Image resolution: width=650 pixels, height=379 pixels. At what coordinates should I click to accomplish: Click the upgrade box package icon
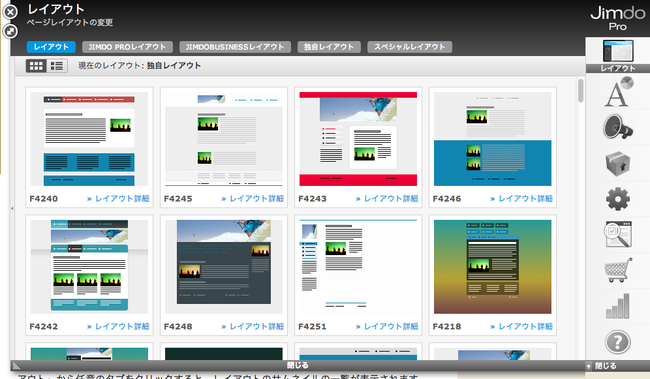coord(618,163)
